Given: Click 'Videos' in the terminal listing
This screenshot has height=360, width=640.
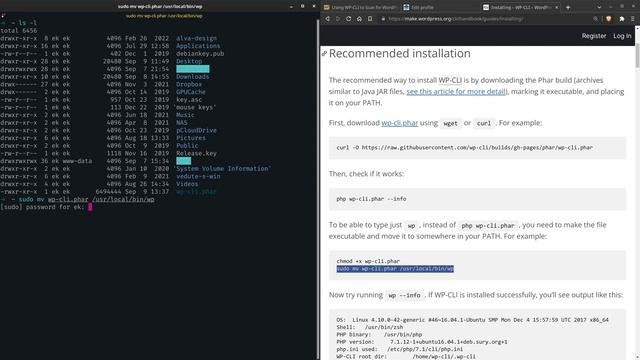Looking at the screenshot, I should coord(187,184).
